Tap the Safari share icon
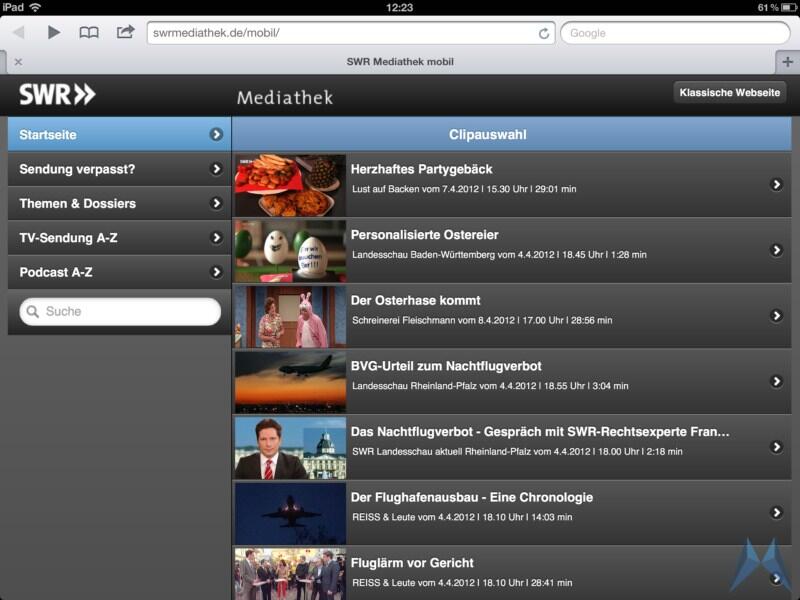 [125, 32]
